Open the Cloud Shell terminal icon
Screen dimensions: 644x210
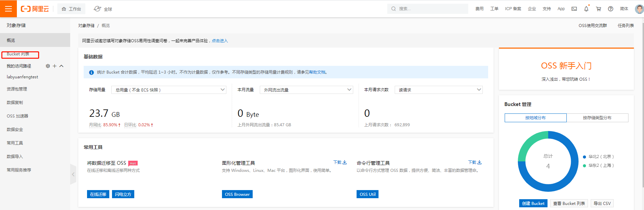tap(574, 9)
